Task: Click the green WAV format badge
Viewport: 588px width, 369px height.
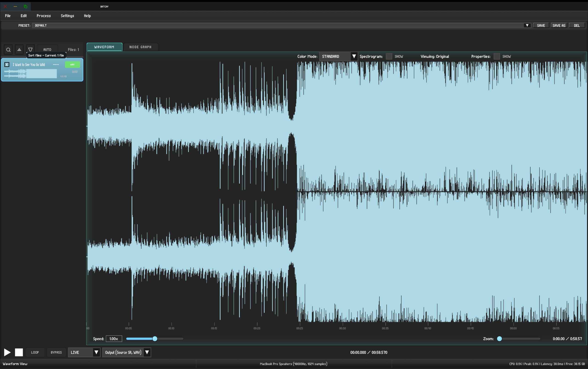Action: (x=72, y=64)
